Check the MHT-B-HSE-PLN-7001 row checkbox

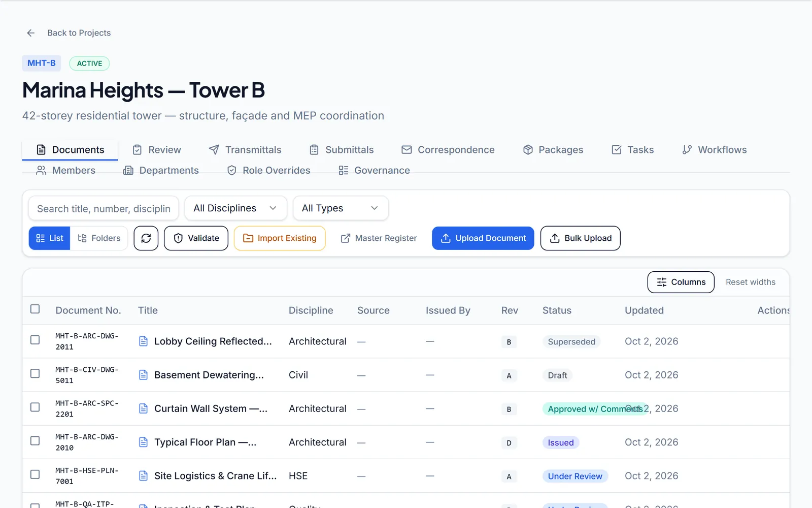tap(35, 474)
